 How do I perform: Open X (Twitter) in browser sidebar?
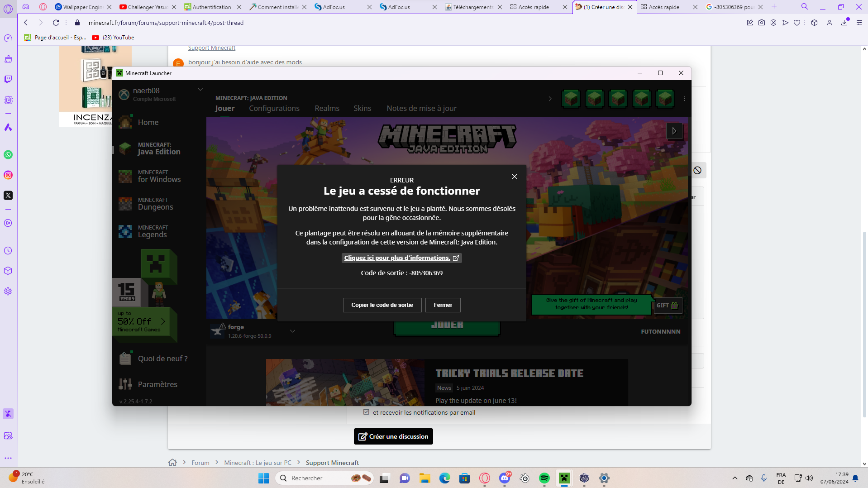pyautogui.click(x=8, y=196)
